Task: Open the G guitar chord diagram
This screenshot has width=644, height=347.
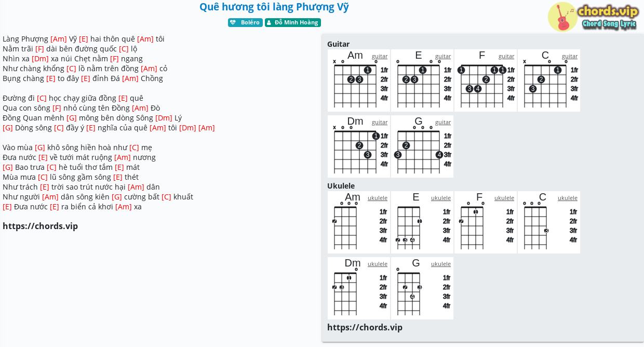Action: pyautogui.click(x=422, y=149)
